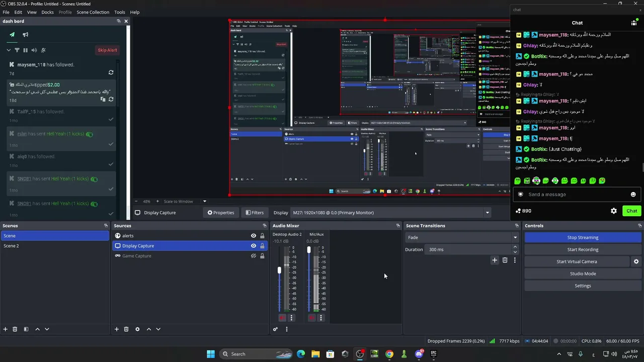The height and width of the screenshot is (362, 644).
Task: Move the selected source up
Action: tap(148, 329)
